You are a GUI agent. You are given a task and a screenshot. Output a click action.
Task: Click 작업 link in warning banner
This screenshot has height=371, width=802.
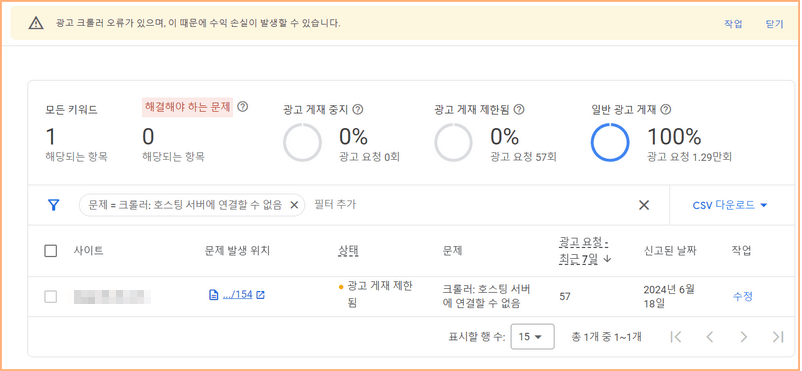point(733,24)
